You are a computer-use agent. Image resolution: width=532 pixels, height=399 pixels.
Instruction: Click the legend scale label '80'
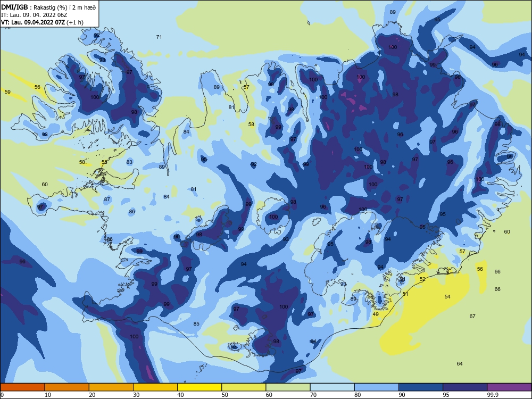[358, 395]
